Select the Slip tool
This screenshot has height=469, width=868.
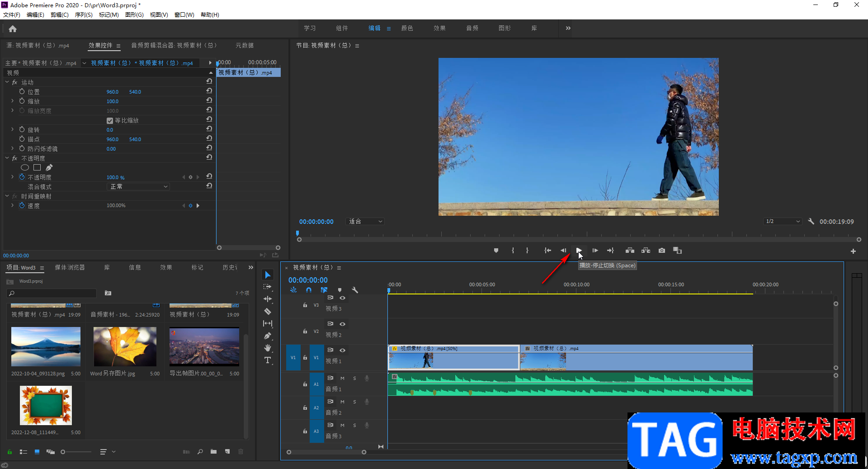[x=268, y=323]
